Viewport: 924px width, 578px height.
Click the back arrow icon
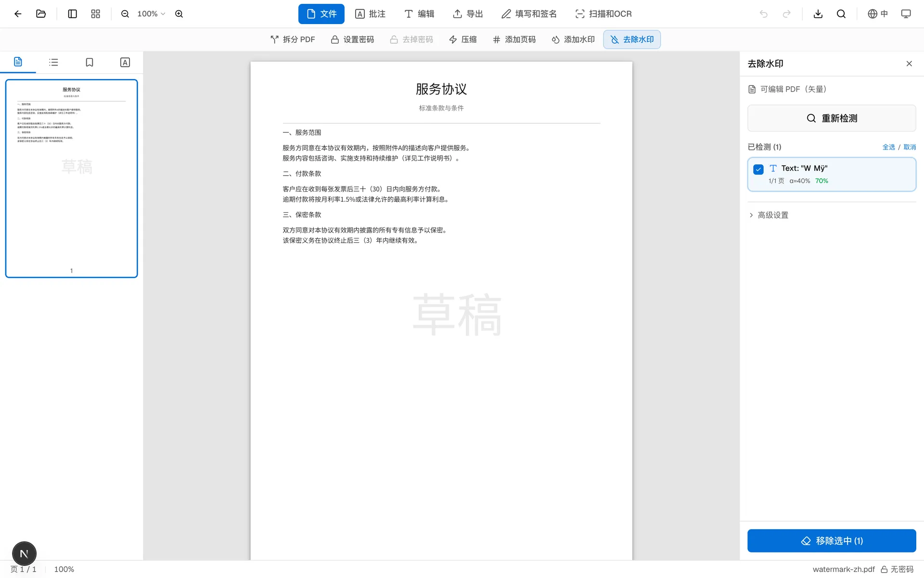click(x=18, y=14)
